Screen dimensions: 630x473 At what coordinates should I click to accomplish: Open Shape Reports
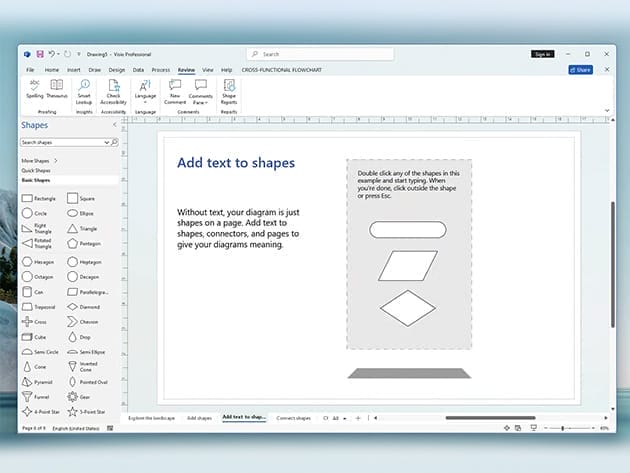pos(229,91)
